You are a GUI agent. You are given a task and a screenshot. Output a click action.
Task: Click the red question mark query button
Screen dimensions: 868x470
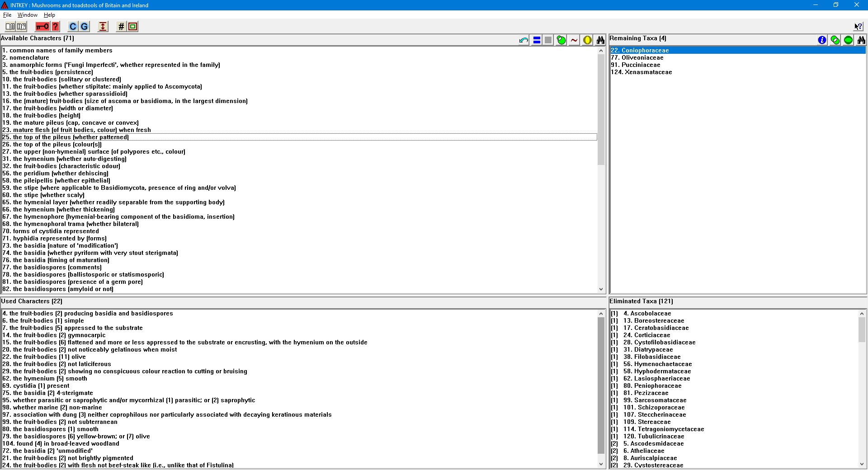coord(55,27)
